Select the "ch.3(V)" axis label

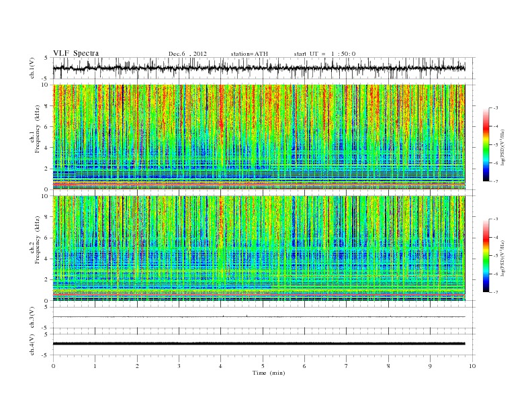tap(32, 317)
